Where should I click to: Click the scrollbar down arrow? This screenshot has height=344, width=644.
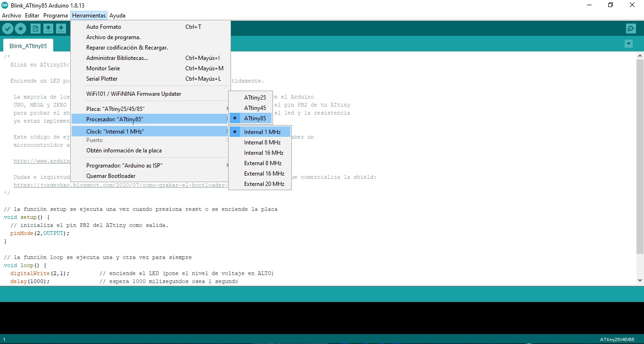tap(640, 280)
